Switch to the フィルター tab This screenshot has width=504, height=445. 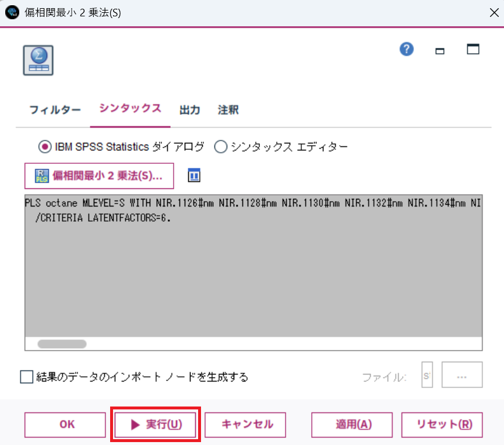click(x=55, y=110)
